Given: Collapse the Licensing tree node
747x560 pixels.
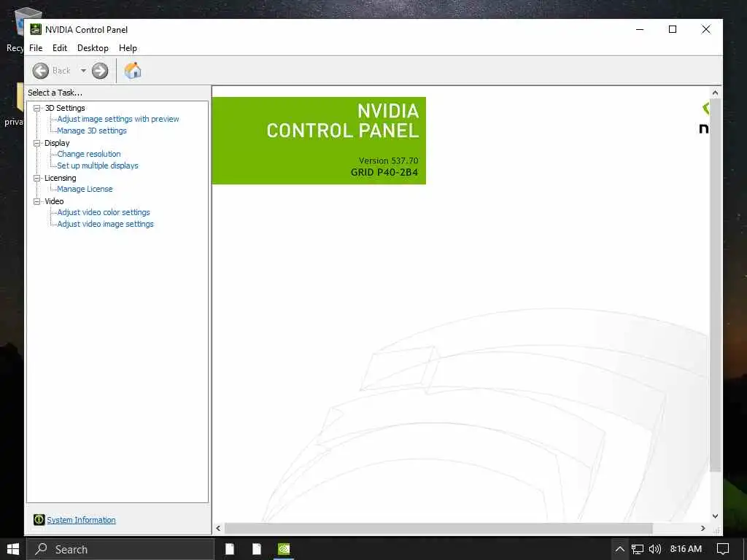Looking at the screenshot, I should click(x=36, y=178).
